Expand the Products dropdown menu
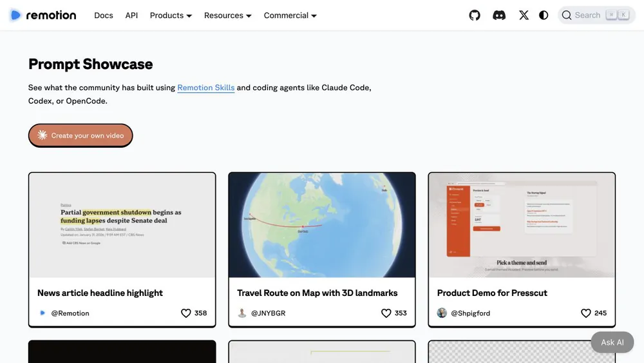Viewport: 644px width, 363px height. click(x=171, y=15)
